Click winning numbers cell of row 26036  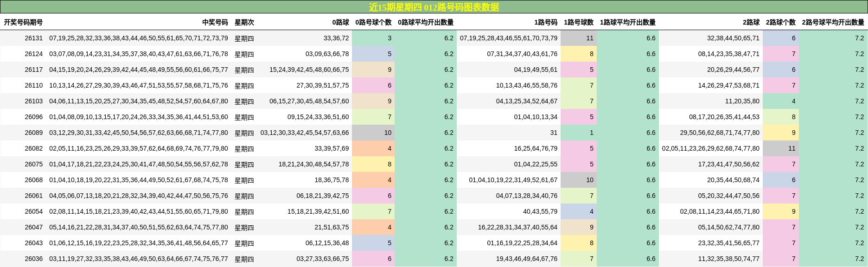(139, 259)
